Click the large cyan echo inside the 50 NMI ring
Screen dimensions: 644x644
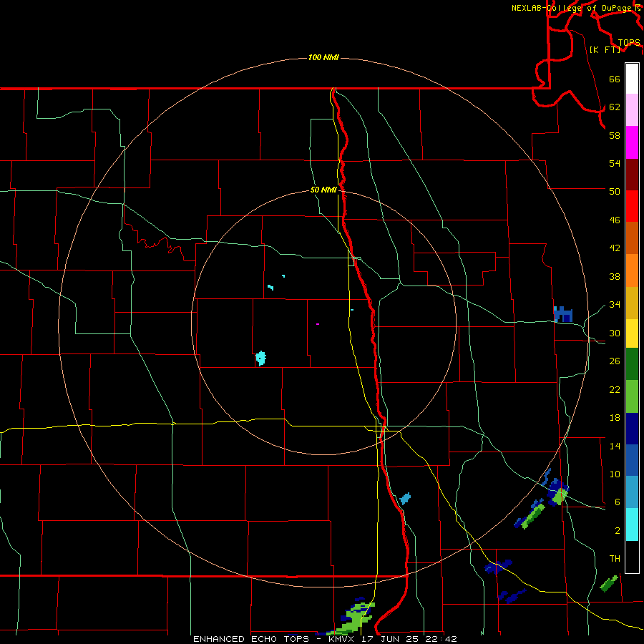(x=260, y=358)
